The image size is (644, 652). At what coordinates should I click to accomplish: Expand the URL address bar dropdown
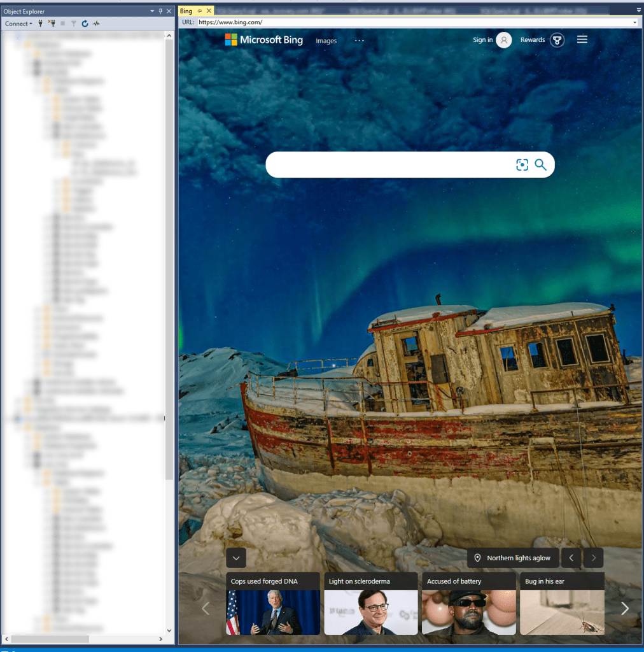coord(634,22)
